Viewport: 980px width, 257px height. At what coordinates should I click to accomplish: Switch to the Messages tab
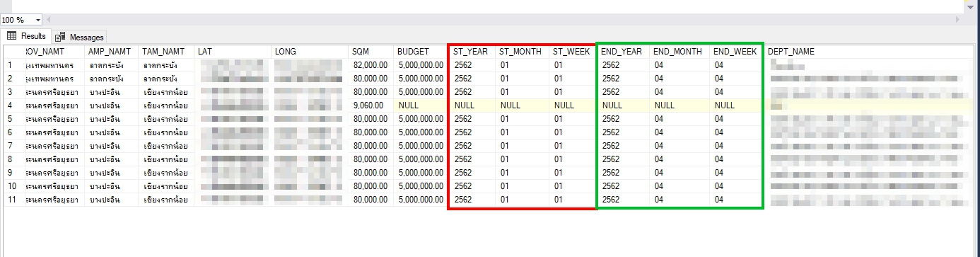click(80, 37)
